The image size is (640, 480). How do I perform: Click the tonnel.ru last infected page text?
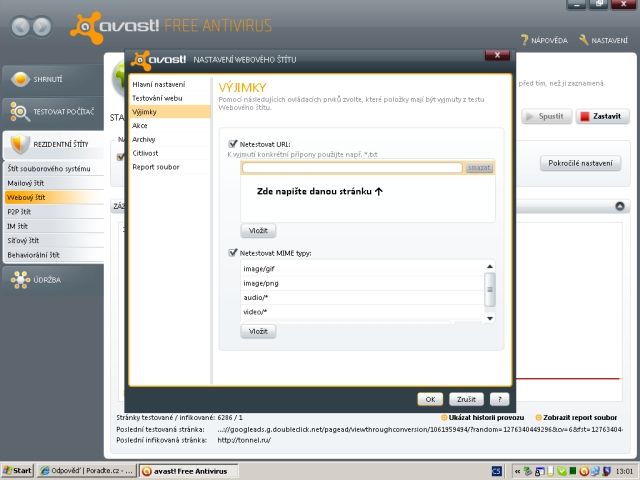pyautogui.click(x=244, y=440)
